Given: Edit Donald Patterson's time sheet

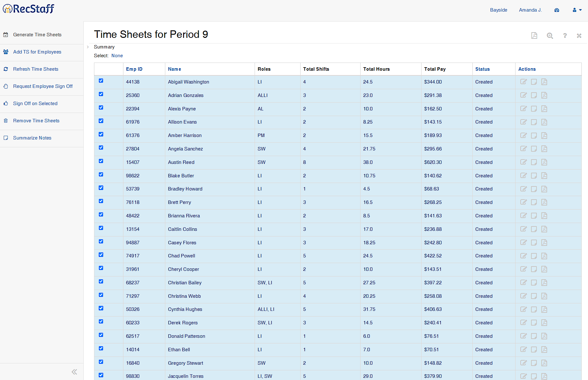Looking at the screenshot, I should click(524, 336).
